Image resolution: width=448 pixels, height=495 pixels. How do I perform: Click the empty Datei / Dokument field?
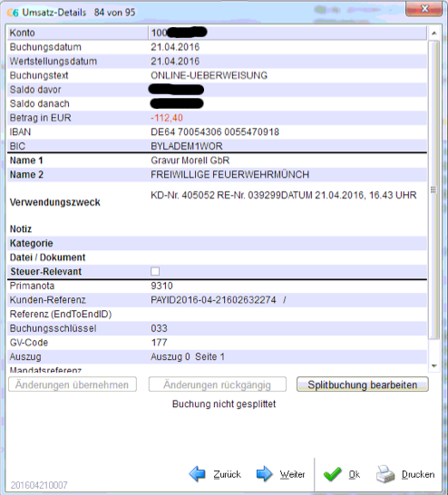point(287,257)
